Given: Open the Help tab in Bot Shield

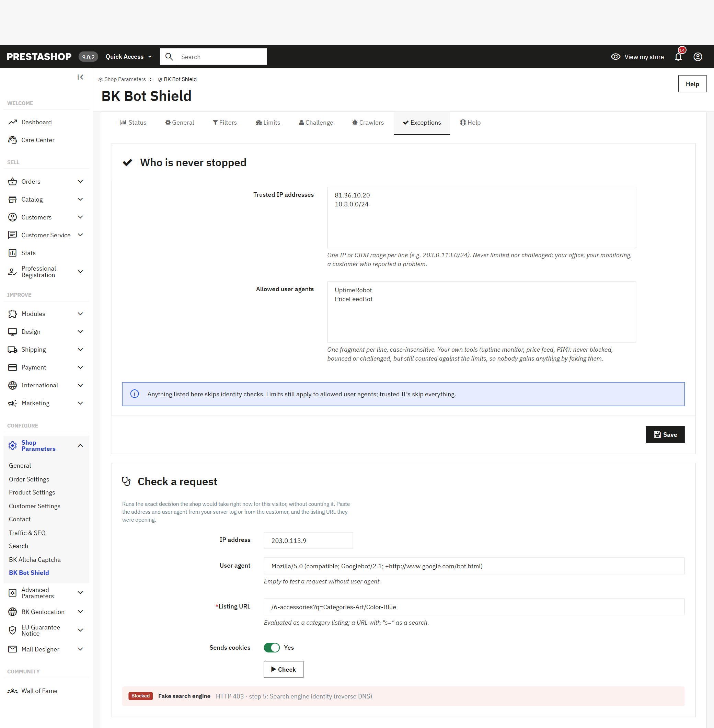Looking at the screenshot, I should (x=470, y=123).
